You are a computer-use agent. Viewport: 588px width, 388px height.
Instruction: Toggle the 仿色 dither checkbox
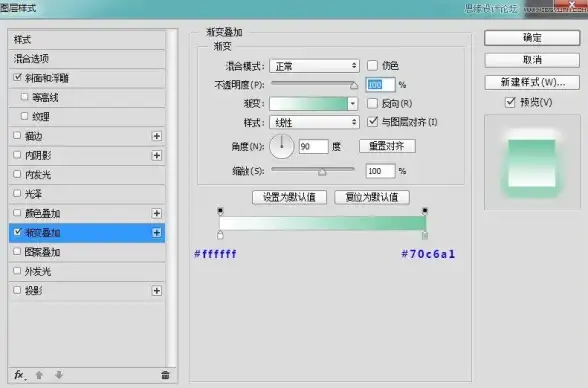point(372,66)
